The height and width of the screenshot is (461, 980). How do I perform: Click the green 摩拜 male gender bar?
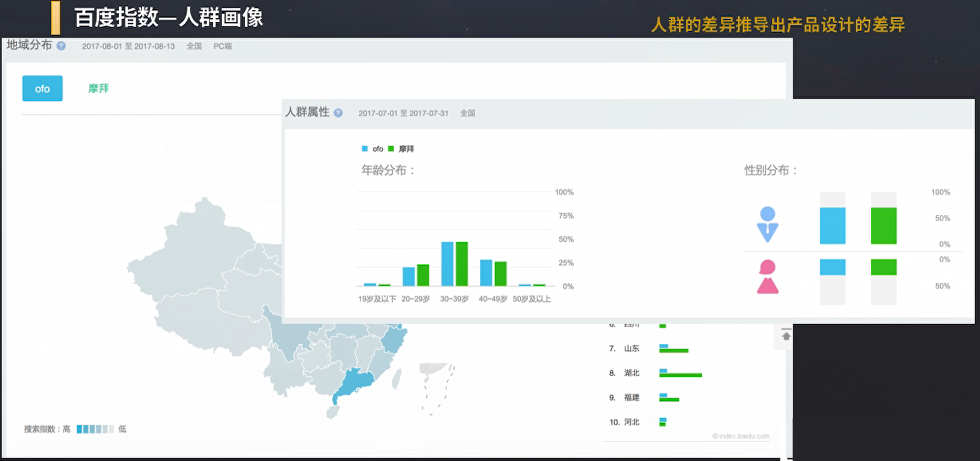pos(884,226)
